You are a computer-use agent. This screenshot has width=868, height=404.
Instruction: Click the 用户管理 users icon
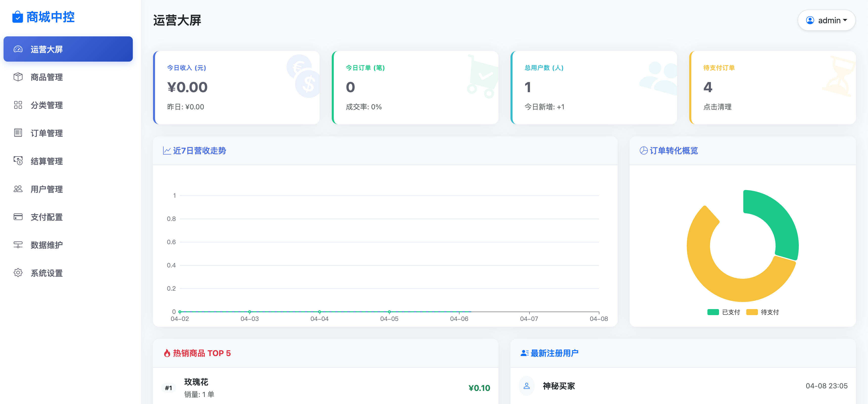coord(17,189)
